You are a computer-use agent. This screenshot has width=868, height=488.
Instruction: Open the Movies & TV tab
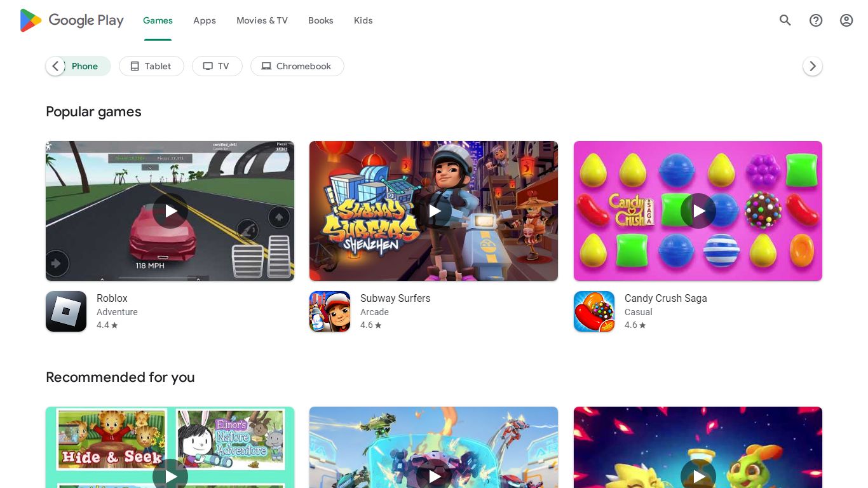pos(262,20)
